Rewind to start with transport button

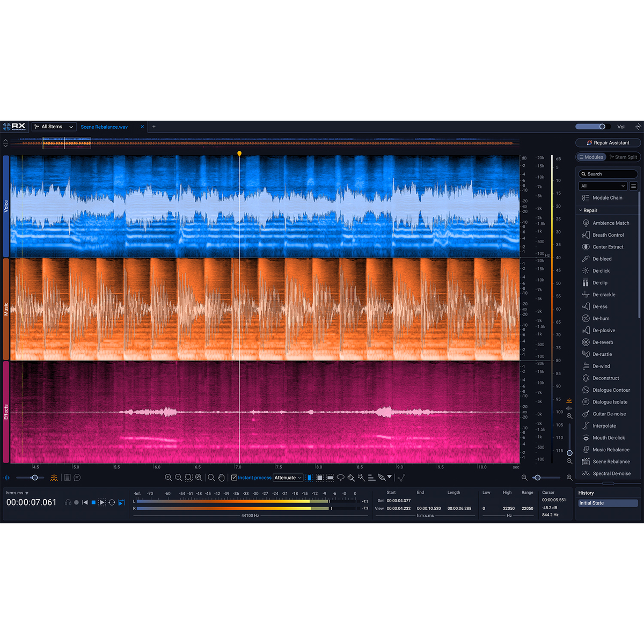[85, 502]
